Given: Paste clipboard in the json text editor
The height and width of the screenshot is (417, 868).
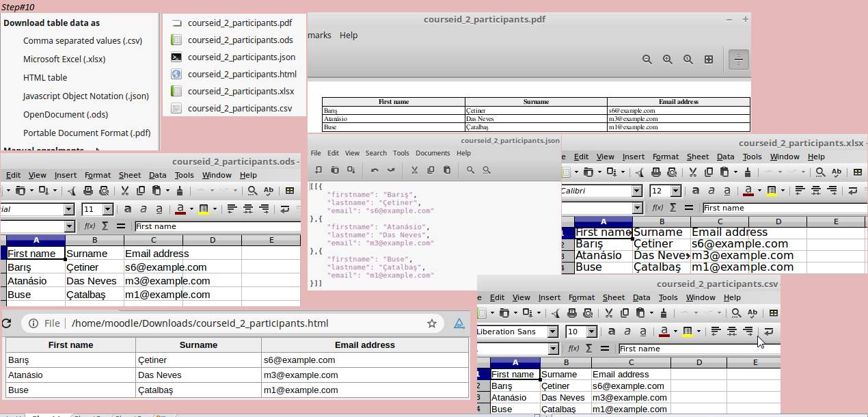Looking at the screenshot, I should coord(447,170).
